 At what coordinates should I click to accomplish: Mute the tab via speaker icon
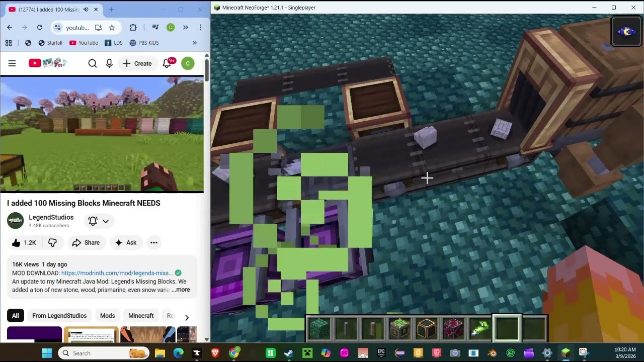click(86, 10)
